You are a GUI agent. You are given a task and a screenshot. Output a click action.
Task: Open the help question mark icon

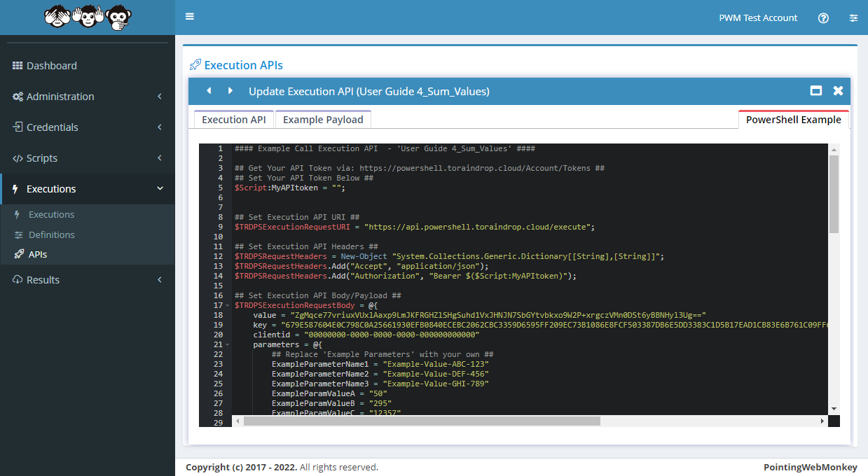coord(823,18)
